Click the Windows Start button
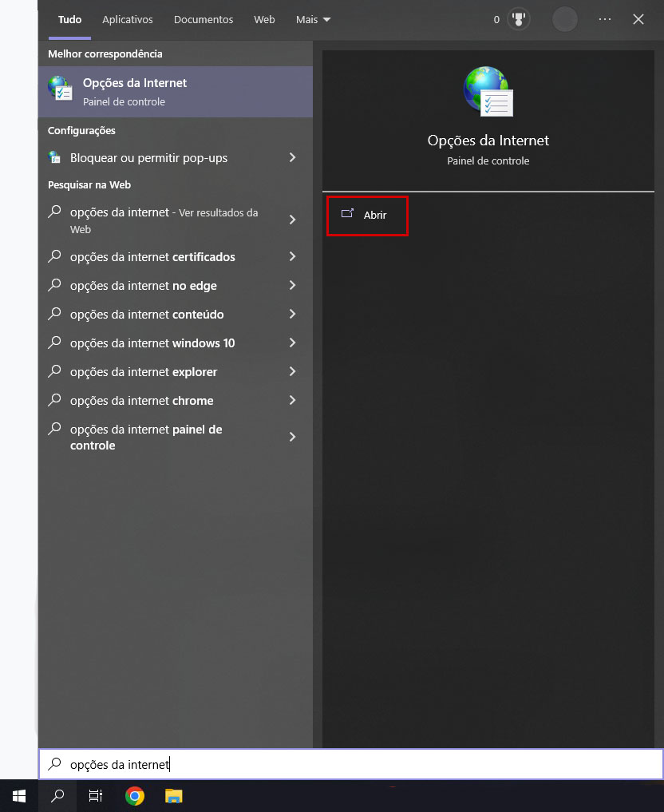 coord(19,796)
